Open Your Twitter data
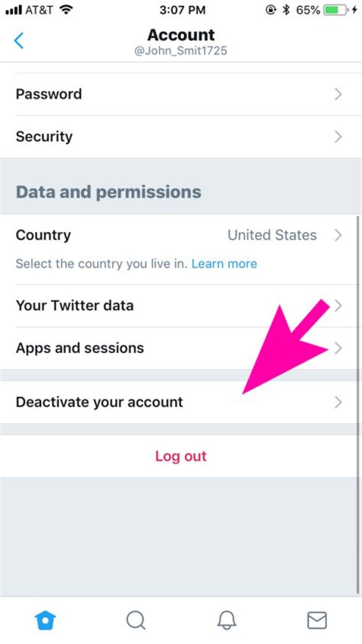 [x=75, y=306]
